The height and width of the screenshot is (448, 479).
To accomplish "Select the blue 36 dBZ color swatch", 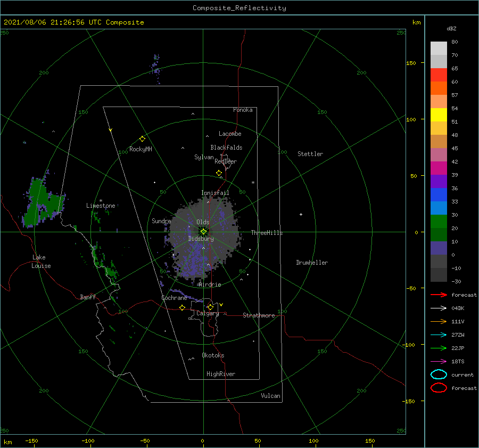I will (439, 194).
